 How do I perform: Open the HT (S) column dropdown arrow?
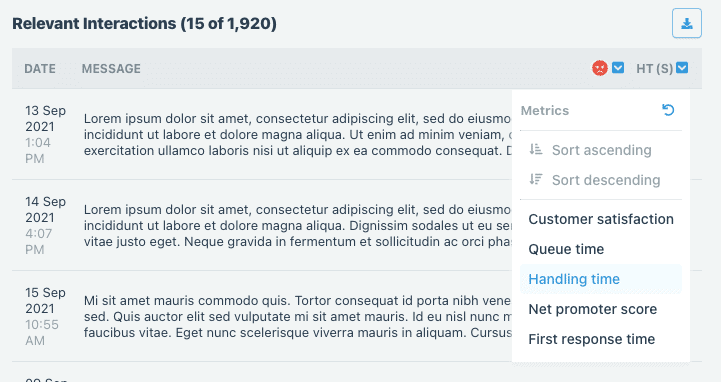pos(682,68)
